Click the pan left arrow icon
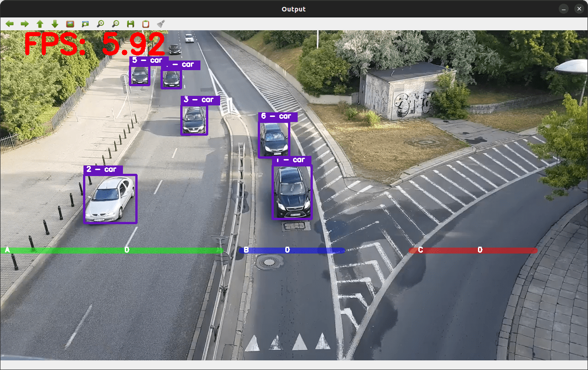Image resolution: width=588 pixels, height=370 pixels. [x=10, y=24]
